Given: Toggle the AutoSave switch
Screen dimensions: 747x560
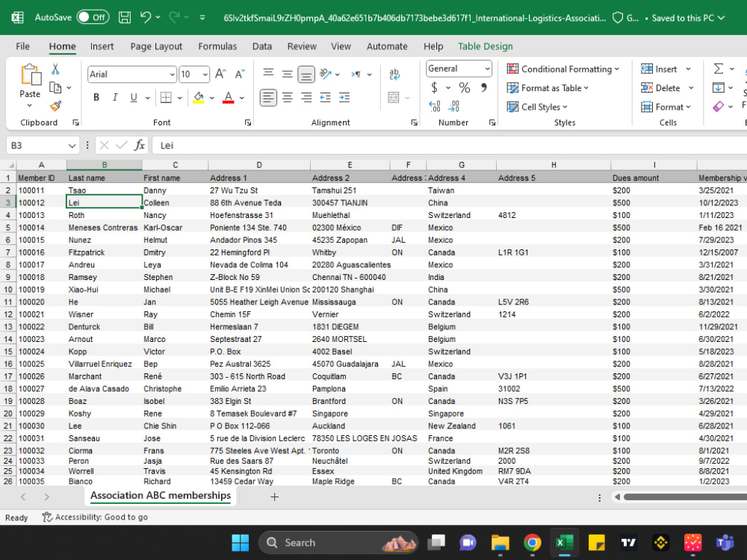Looking at the screenshot, I should pyautogui.click(x=93, y=18).
